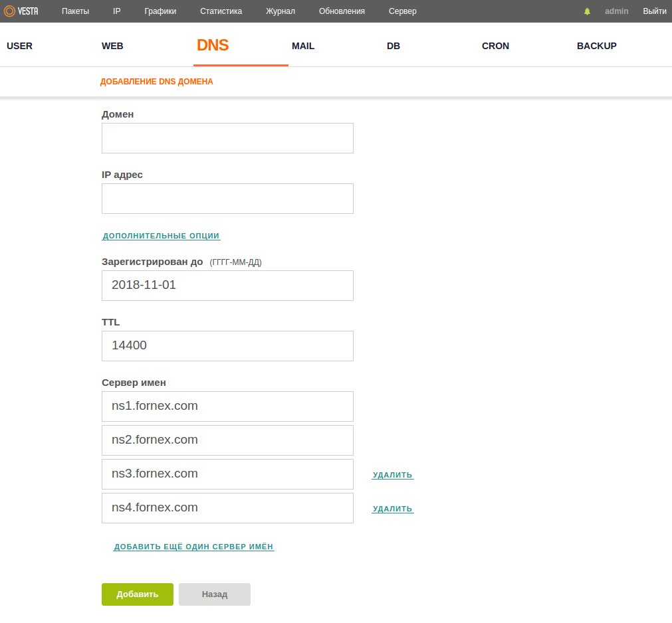Open the Пакеты menu

click(x=75, y=11)
